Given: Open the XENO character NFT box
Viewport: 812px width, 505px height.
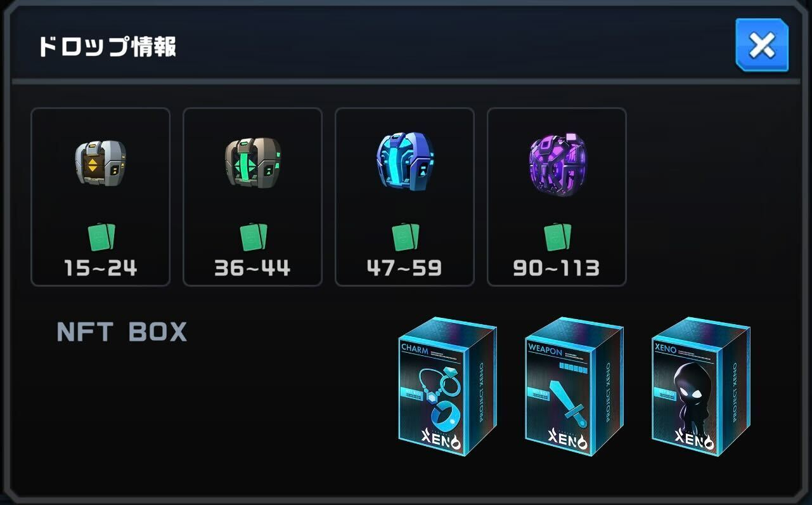Looking at the screenshot, I should click(x=701, y=386).
